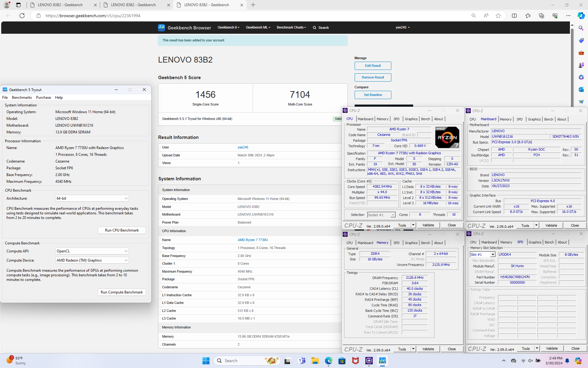This screenshot has width=588, height=368.
Task: Add this page to favorites via the star
Action: coord(498,16)
